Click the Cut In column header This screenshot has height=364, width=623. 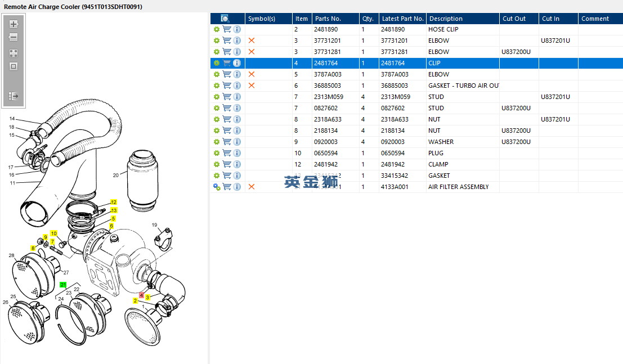(x=558, y=19)
